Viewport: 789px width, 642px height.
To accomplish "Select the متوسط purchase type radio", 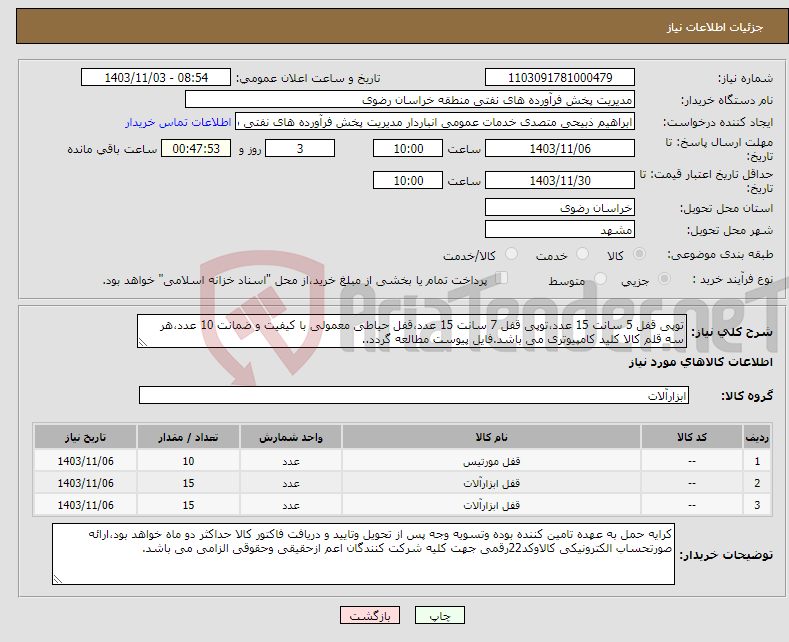I will point(600,278).
